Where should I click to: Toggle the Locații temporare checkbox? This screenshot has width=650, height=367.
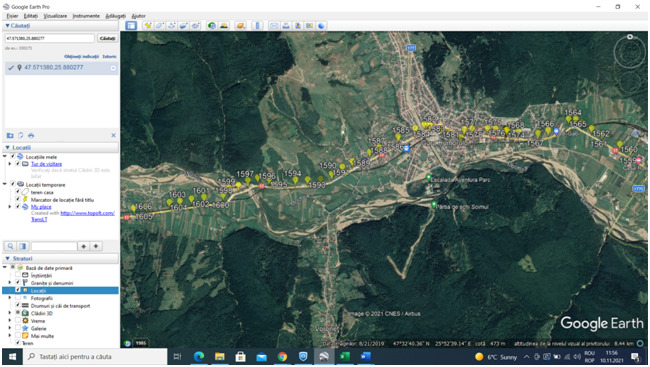(13, 185)
